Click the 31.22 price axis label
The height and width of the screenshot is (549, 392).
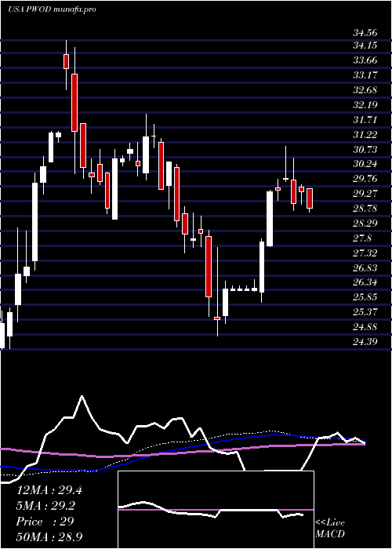(365, 134)
